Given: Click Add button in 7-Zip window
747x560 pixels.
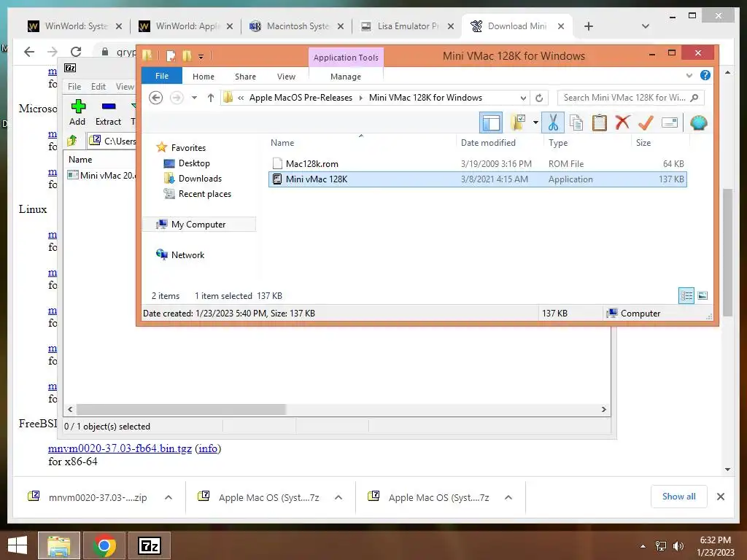Looking at the screenshot, I should (x=77, y=113).
